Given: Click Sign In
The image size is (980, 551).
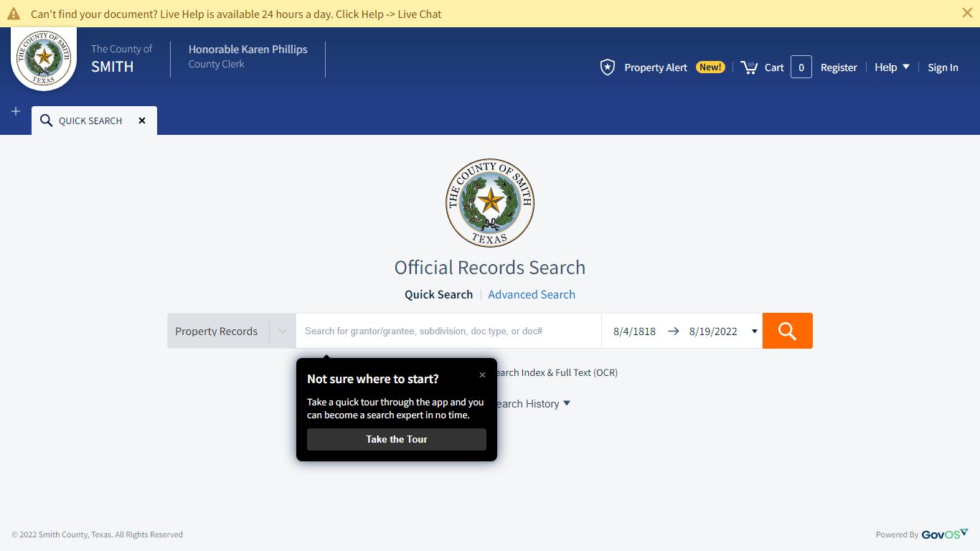Looking at the screenshot, I should coord(943,67).
